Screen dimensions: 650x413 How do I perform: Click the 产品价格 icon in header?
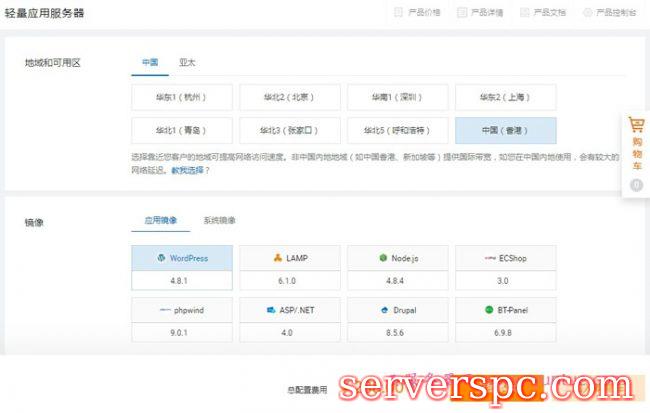(x=399, y=13)
